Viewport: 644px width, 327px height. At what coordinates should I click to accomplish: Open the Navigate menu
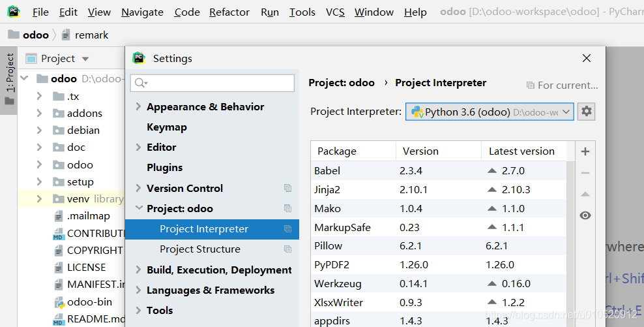[142, 12]
